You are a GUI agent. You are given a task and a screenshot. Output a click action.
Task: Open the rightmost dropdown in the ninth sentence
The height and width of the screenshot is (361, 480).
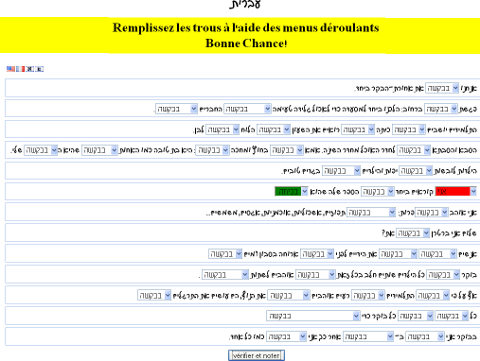click(437, 254)
